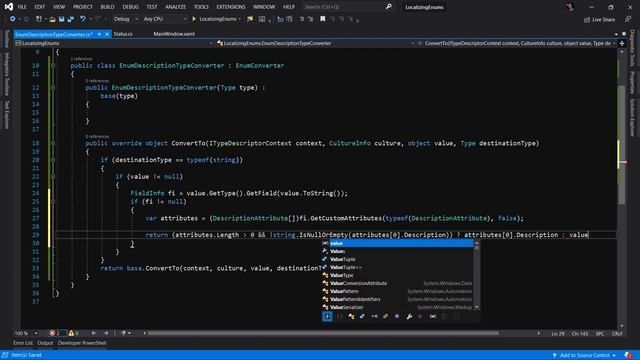
Task: Open the ANALYZE menu
Action: (x=176, y=7)
